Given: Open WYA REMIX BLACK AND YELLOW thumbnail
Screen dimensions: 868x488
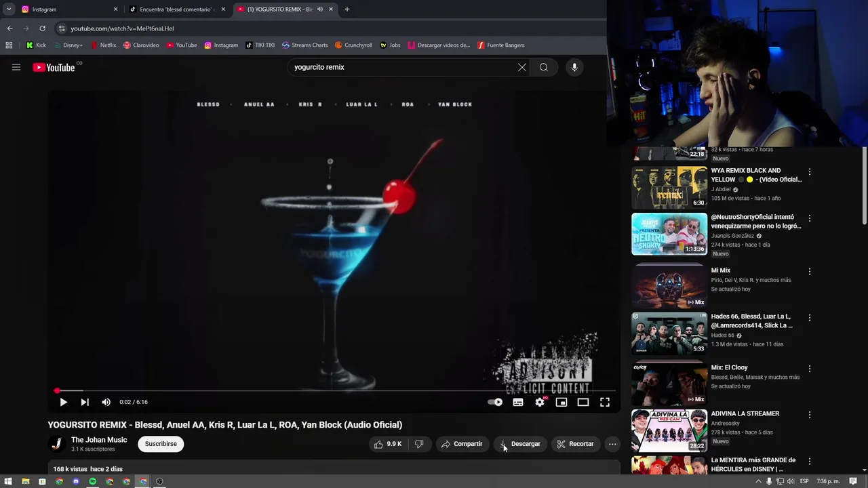Looking at the screenshot, I should click(x=669, y=187).
